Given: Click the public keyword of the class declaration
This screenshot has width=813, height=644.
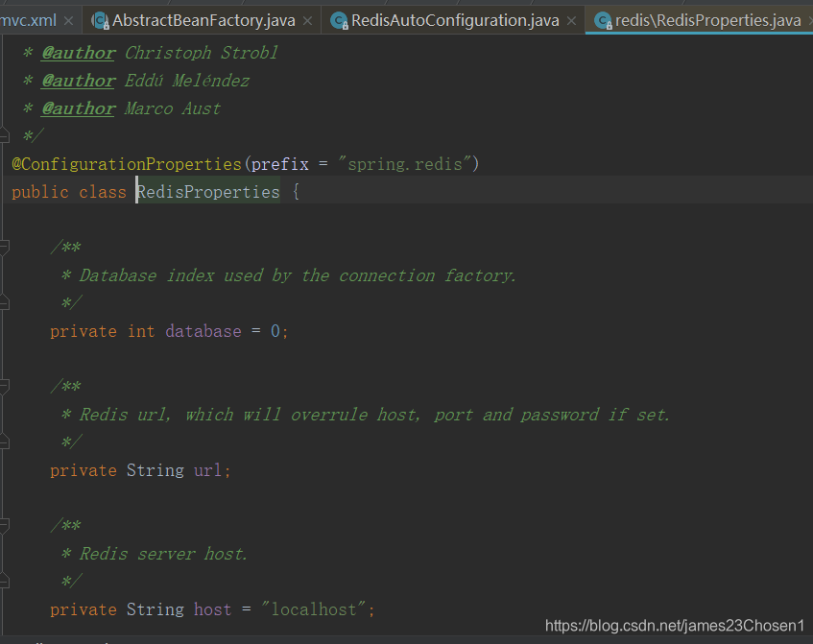Looking at the screenshot, I should point(40,192).
